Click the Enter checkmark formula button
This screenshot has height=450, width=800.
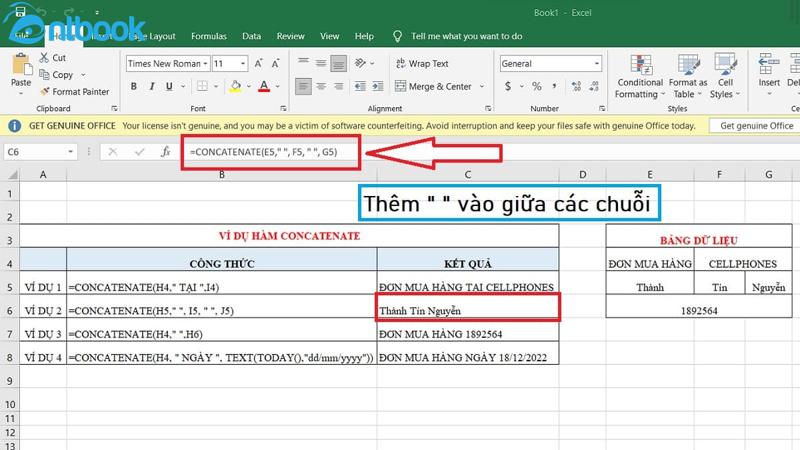(139, 152)
